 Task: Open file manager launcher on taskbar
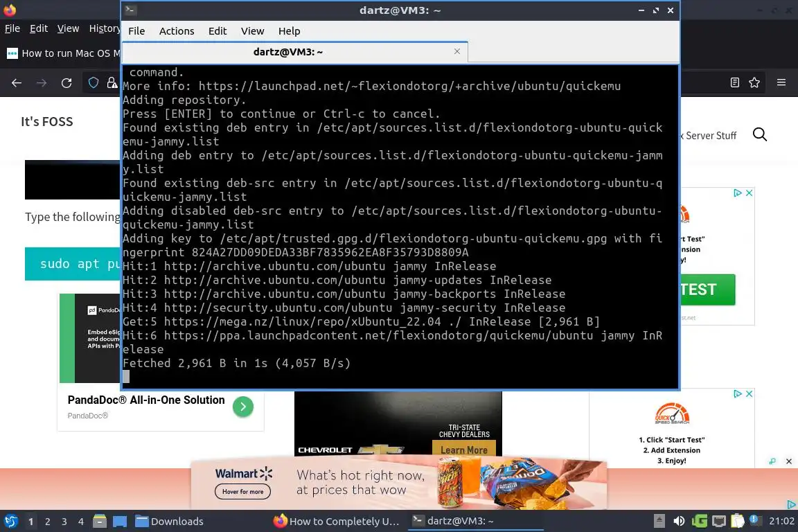click(x=100, y=522)
